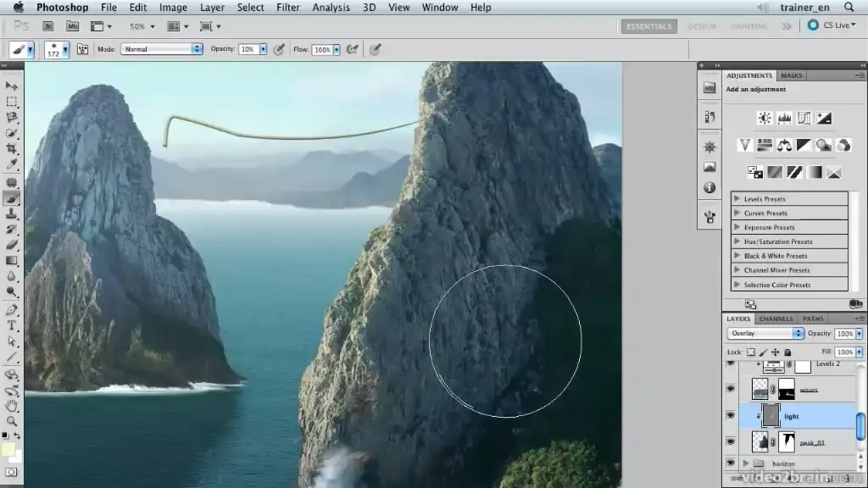Open the Info panel icon
The height and width of the screenshot is (488, 868).
pos(709,188)
